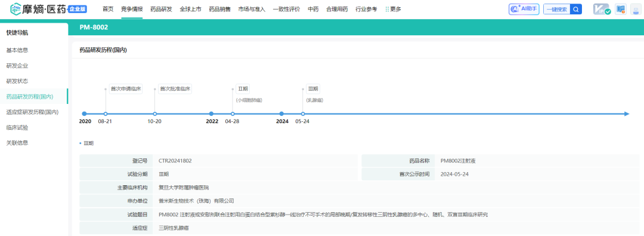The image size is (644, 236).
Task: Click the 首次申请临床 label box
Action: [126, 88]
